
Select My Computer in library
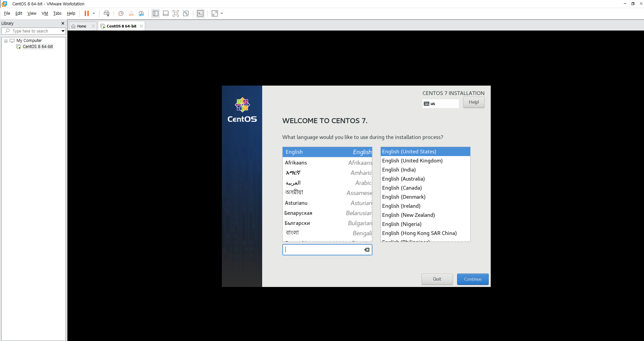pyautogui.click(x=29, y=41)
